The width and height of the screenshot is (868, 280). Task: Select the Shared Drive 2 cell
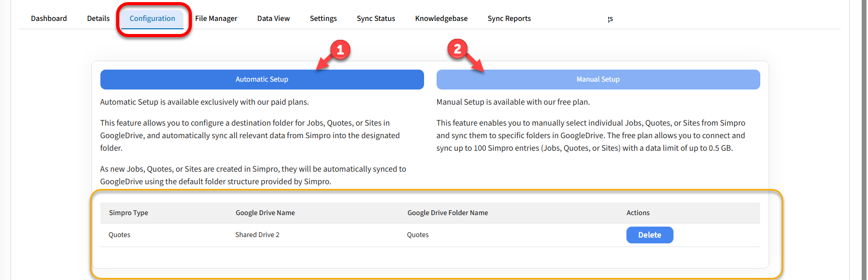click(x=257, y=235)
